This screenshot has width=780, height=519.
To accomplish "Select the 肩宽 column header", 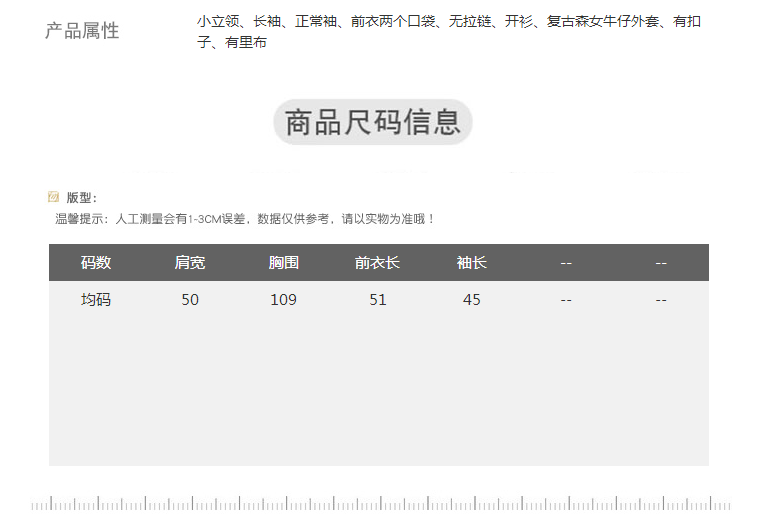I will click(190, 263).
